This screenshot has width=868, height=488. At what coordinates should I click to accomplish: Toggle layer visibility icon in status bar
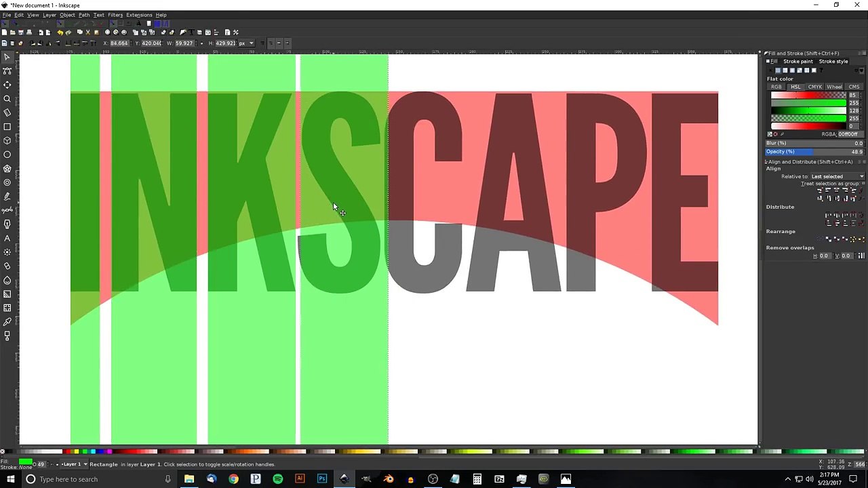point(52,464)
